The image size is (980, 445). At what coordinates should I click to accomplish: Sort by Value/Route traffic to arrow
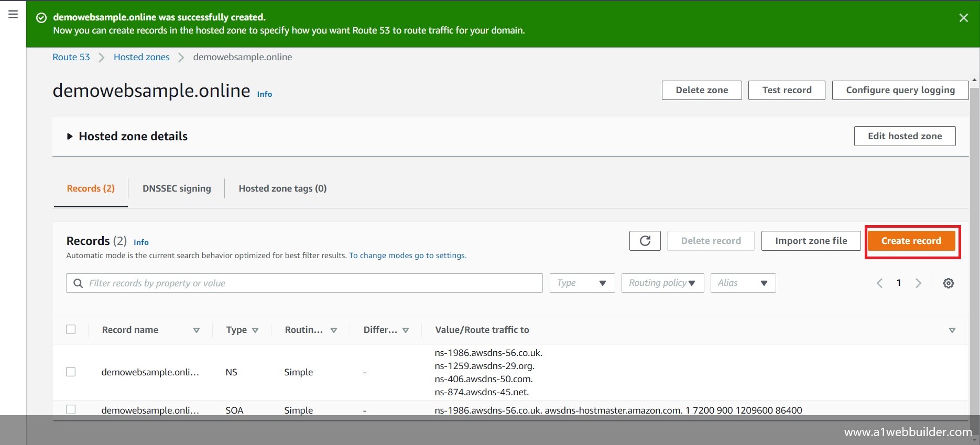[952, 330]
